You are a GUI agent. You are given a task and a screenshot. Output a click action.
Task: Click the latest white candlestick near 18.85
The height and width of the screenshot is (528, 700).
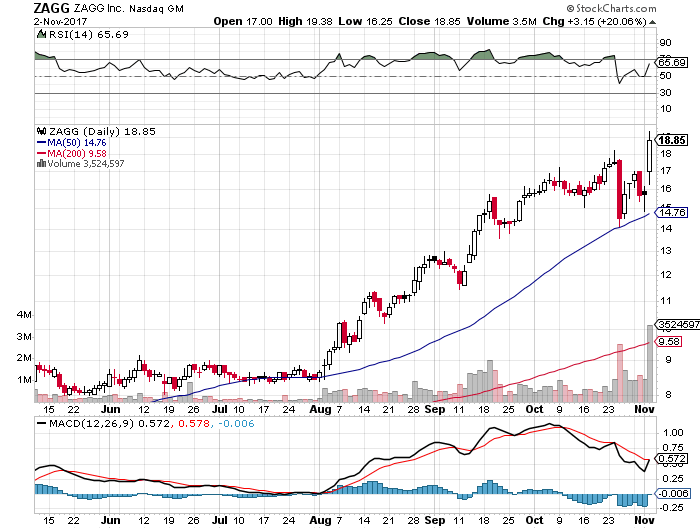(x=650, y=156)
